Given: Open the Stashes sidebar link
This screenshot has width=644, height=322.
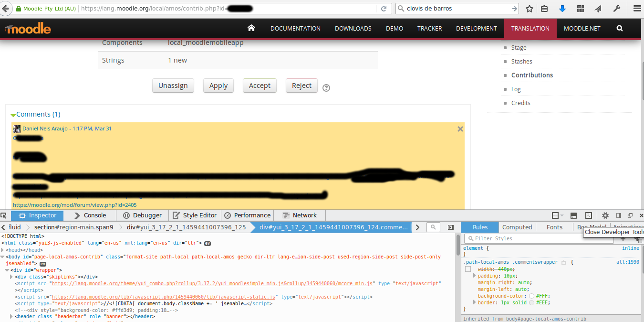Looking at the screenshot, I should (521, 61).
